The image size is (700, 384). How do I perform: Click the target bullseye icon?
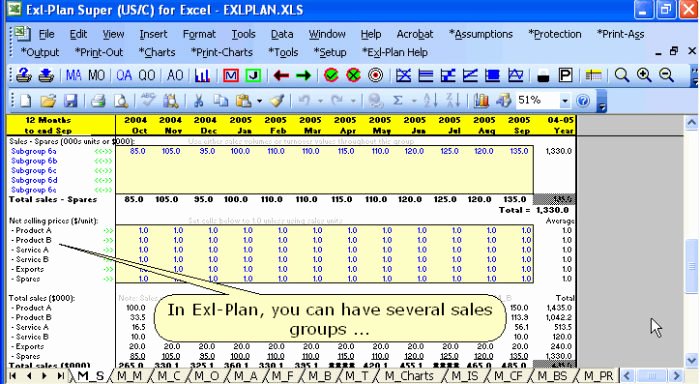pos(375,75)
